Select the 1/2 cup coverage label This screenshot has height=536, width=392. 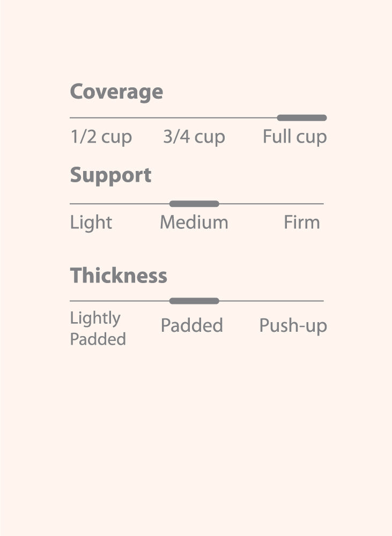101,137
